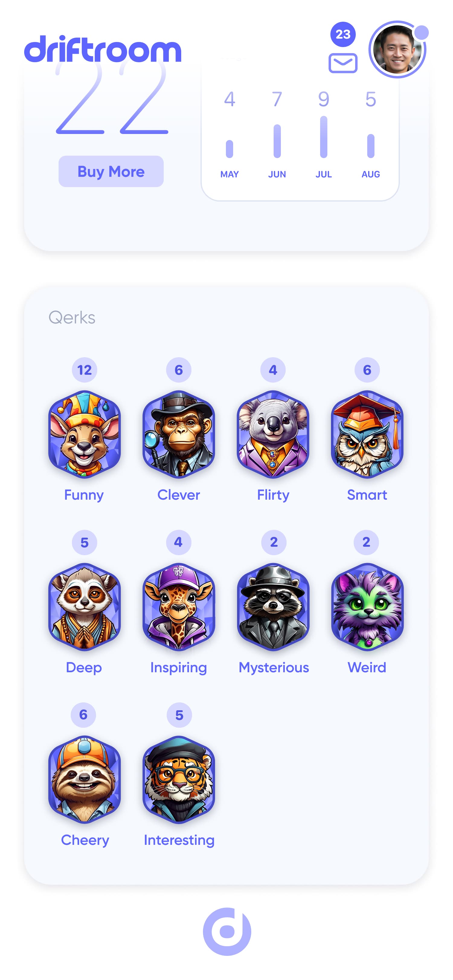
Task: Tap the Funny count badge showing 12
Action: 85,370
